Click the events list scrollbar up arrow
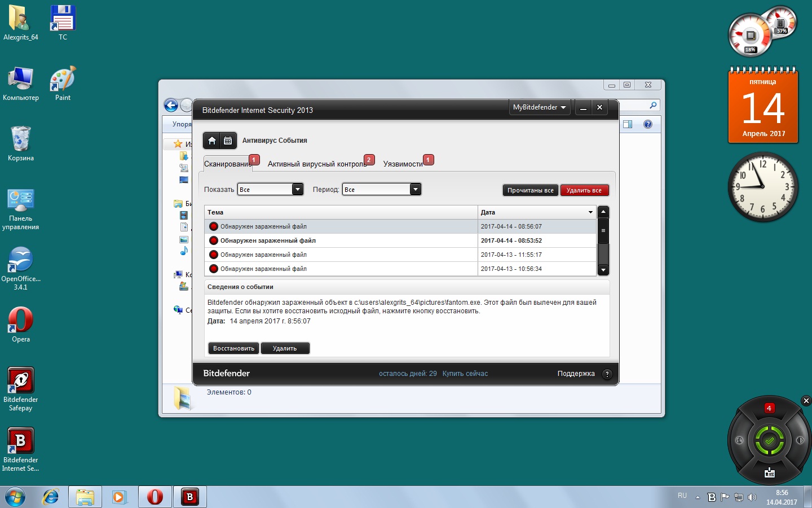The height and width of the screenshot is (508, 812). pyautogui.click(x=603, y=212)
